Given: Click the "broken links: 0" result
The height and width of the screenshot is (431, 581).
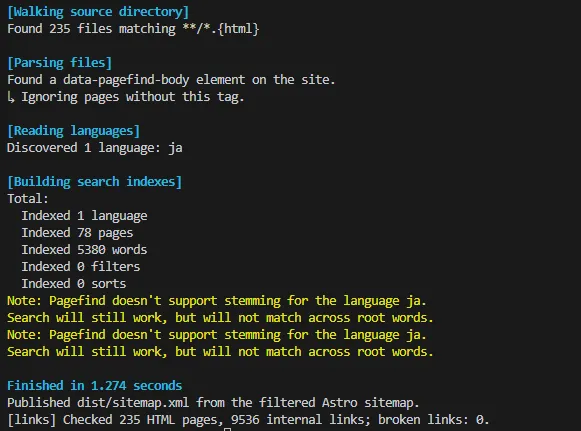Looking at the screenshot, I should pos(434,420).
